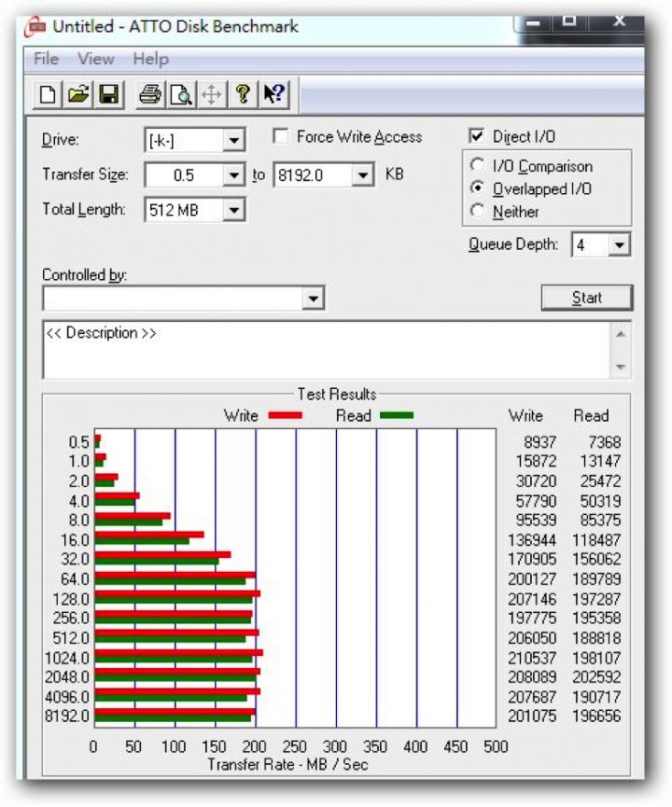The height and width of the screenshot is (807, 672).
Task: Click inside the Description text box
Action: click(327, 350)
